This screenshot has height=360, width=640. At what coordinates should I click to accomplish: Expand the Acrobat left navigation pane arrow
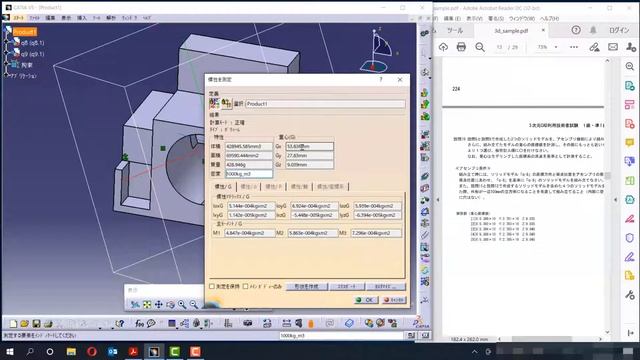click(438, 200)
